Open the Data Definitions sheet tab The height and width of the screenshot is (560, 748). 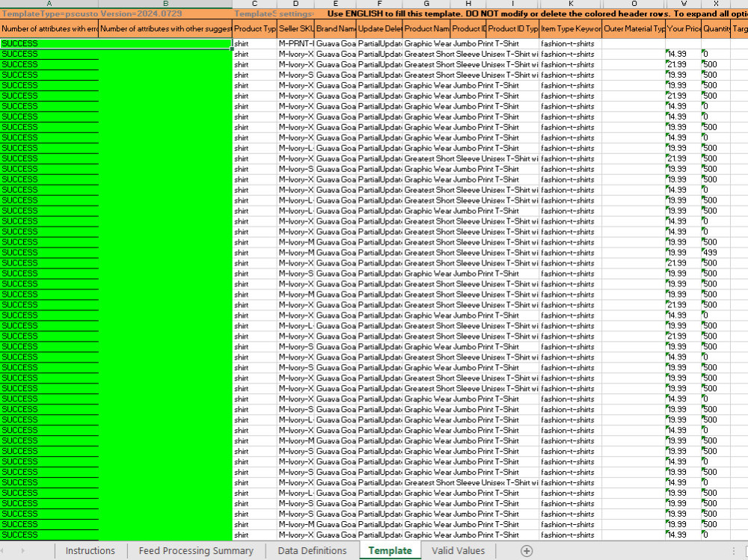tap(312, 550)
